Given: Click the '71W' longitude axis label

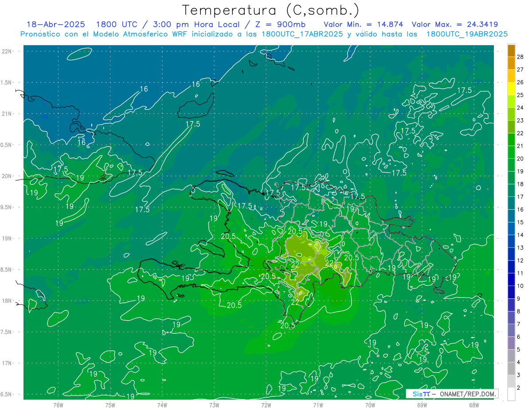Looking at the screenshot, I should pos(318,405).
